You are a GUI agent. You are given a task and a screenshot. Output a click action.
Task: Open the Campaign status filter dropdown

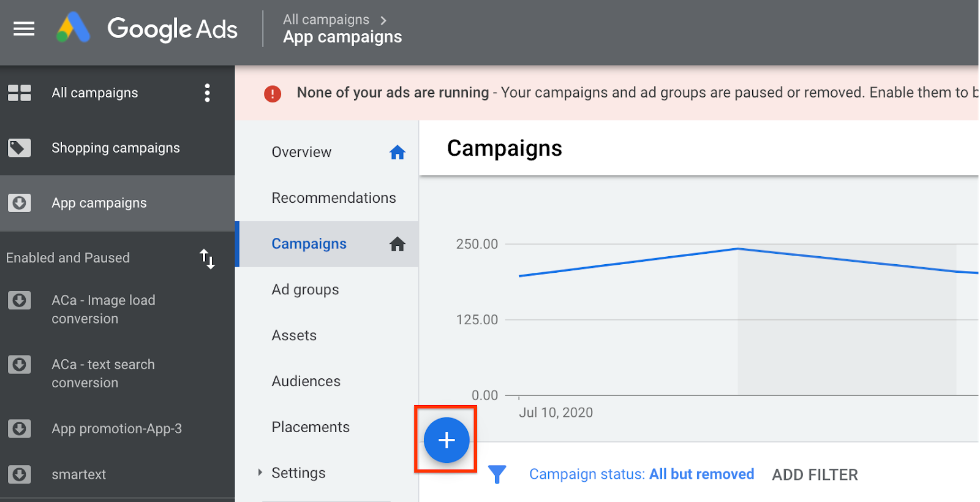tap(641, 474)
